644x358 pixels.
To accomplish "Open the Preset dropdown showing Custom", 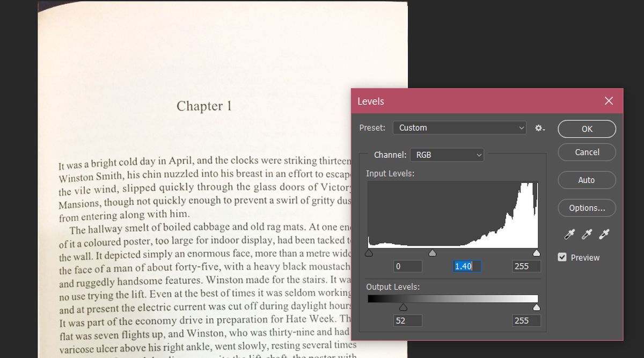I will coord(459,128).
